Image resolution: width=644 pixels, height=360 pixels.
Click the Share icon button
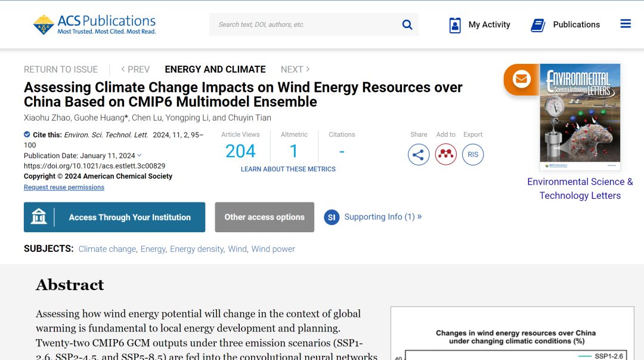pos(419,155)
